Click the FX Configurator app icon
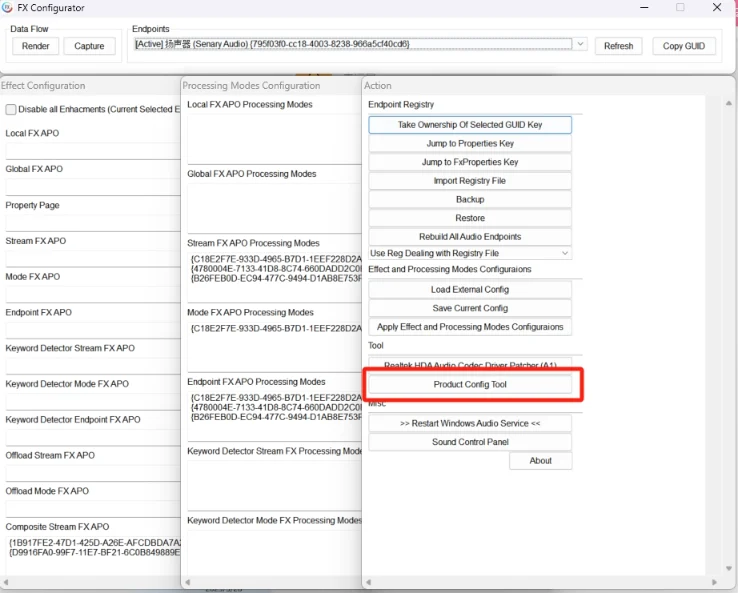 (8, 8)
